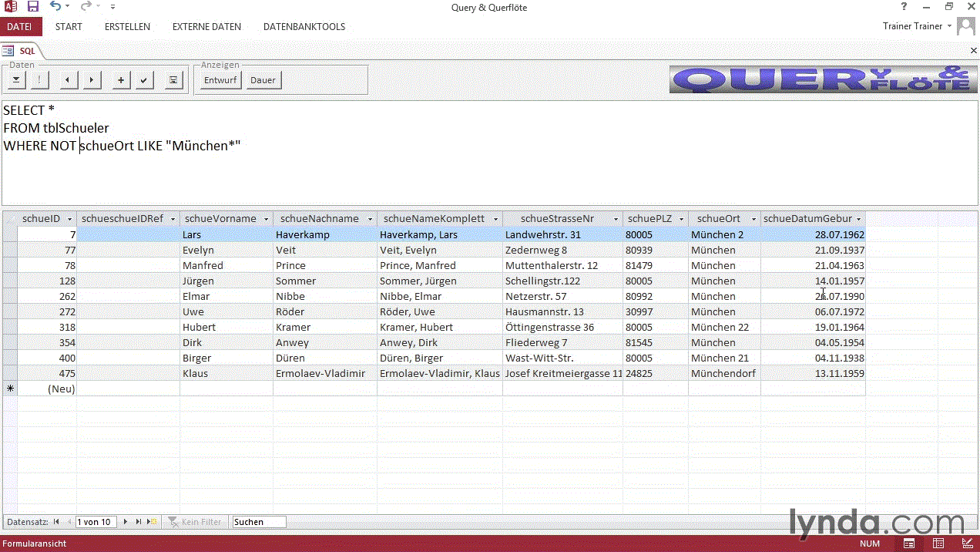The height and width of the screenshot is (552, 980).
Task: Expand the schueNachname column dropdown arrow
Action: [x=370, y=219]
